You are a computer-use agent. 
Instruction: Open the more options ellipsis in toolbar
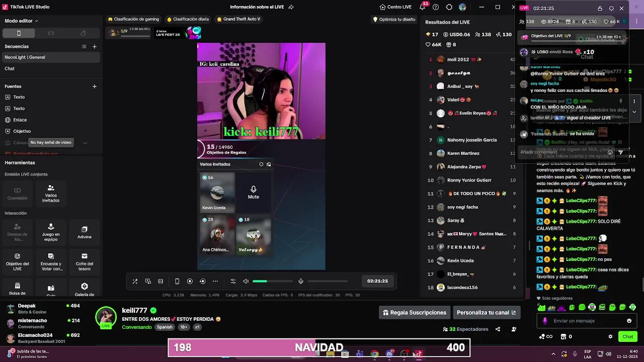point(215,281)
